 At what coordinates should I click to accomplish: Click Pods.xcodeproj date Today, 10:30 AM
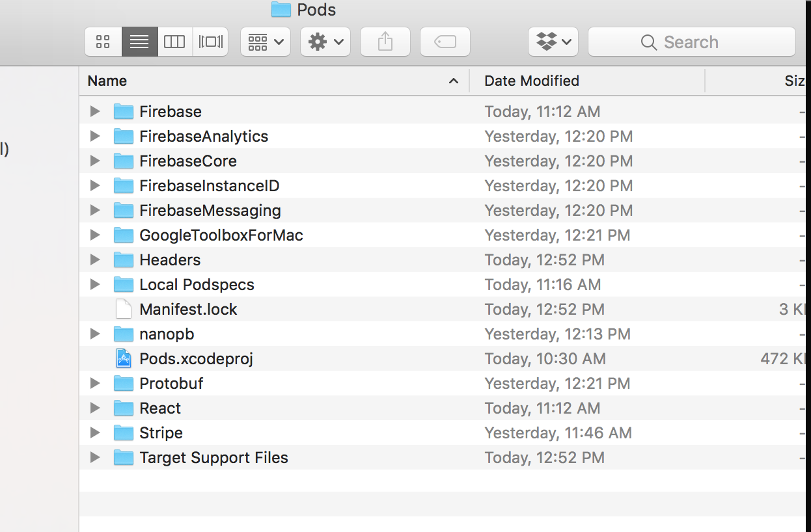545,358
